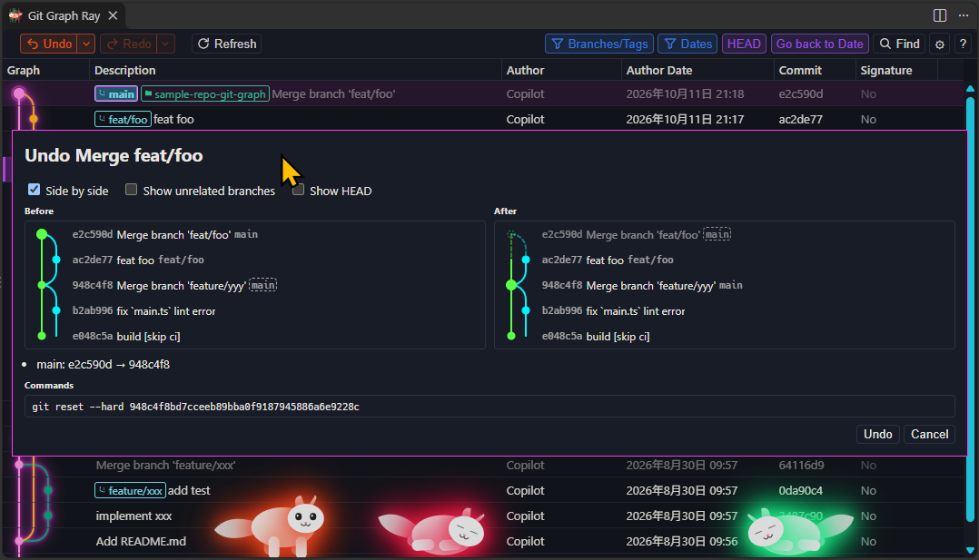The width and height of the screenshot is (979, 560).
Task: Click After pane 948c4f8 merge commit
Action: 642,285
